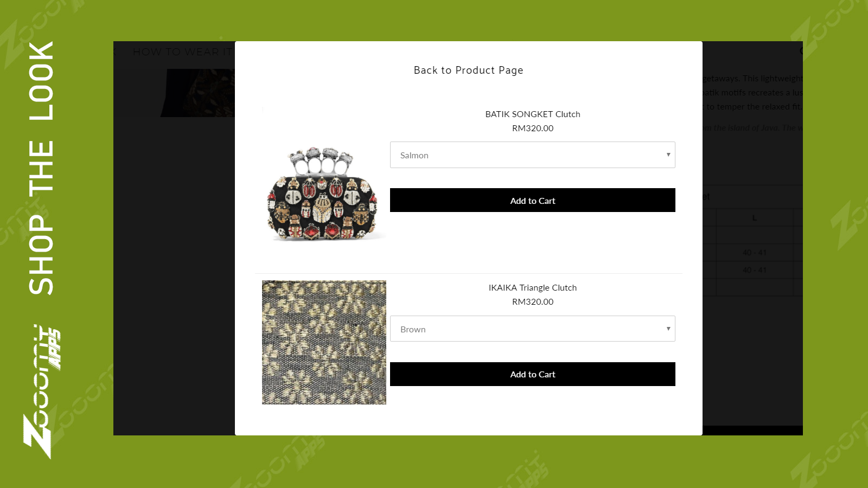This screenshot has width=868, height=488.
Task: Select the HOW TO WEAR IT tab
Action: [182, 52]
